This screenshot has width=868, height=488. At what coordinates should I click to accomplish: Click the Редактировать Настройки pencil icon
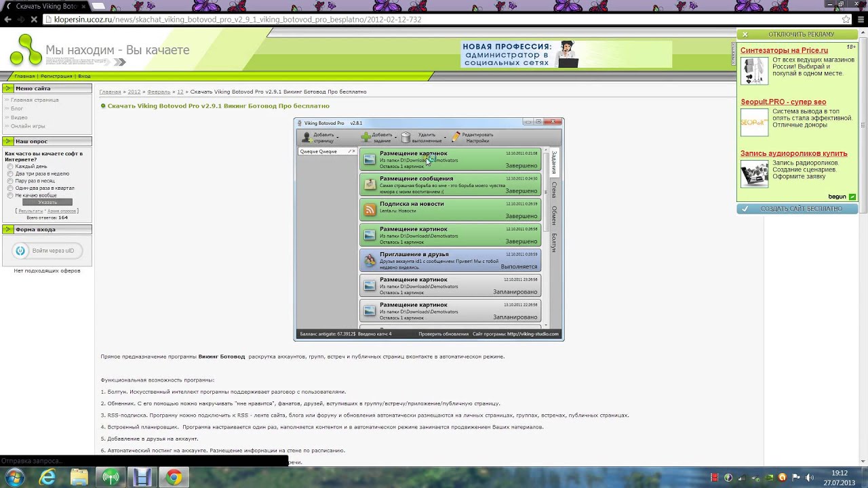click(456, 137)
